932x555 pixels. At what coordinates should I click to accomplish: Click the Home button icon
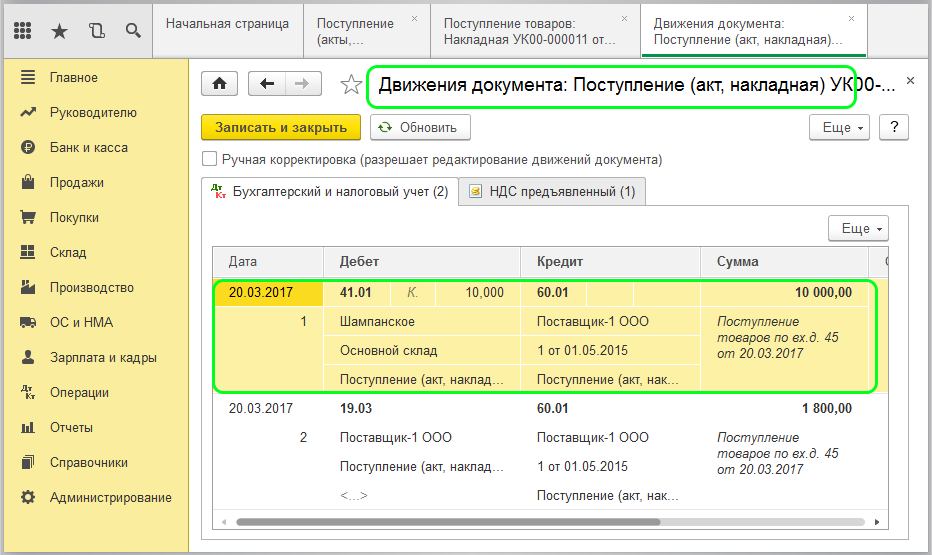click(219, 84)
